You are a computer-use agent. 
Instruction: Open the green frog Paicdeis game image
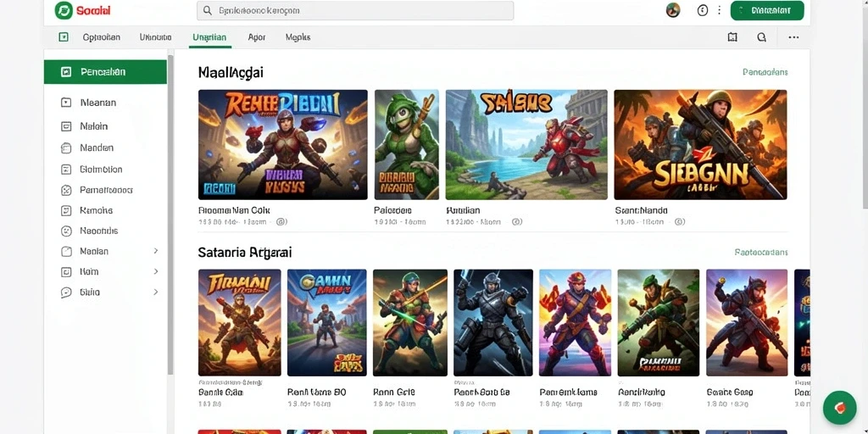[407, 144]
